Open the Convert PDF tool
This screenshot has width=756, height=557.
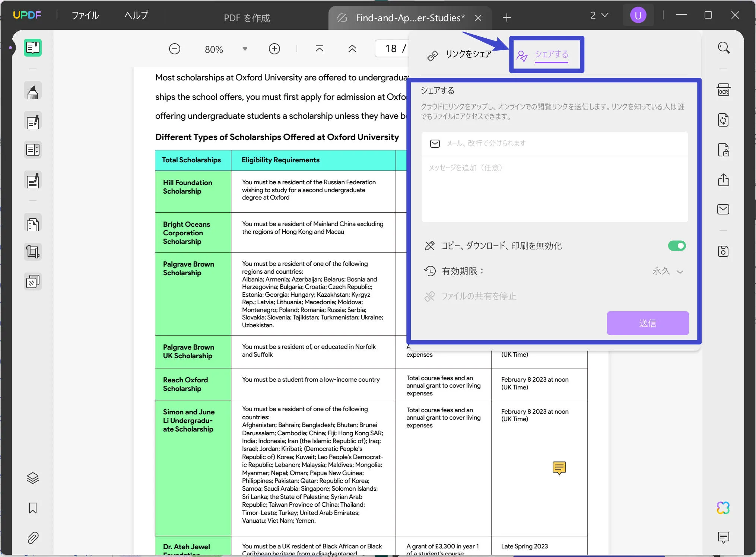click(x=724, y=120)
